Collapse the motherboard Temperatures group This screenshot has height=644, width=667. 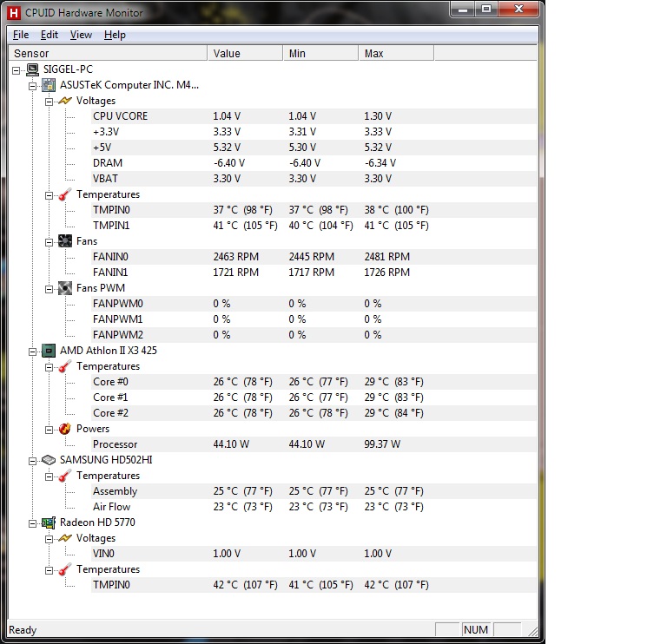point(49,195)
